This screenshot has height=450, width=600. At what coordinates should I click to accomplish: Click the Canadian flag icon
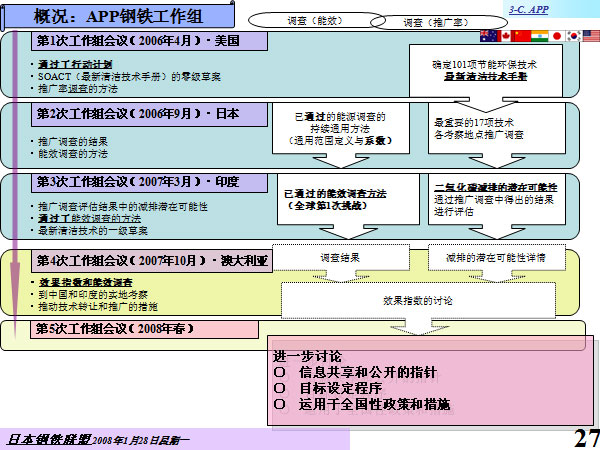point(507,37)
